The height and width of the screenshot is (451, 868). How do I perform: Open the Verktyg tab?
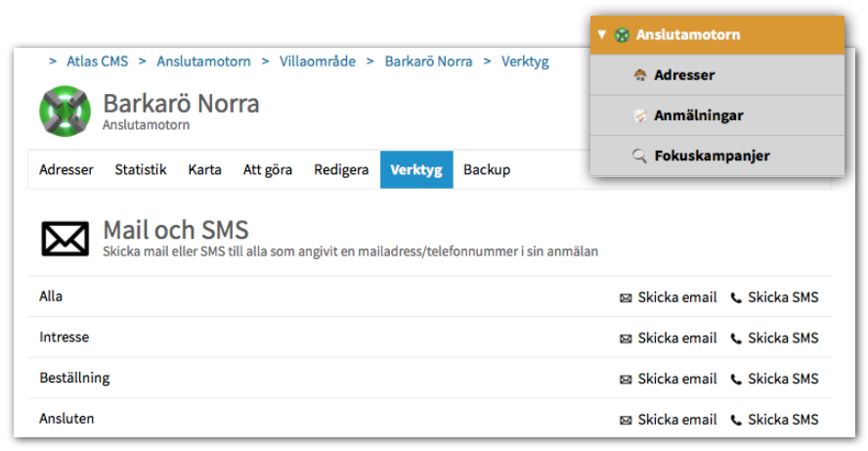coord(415,169)
